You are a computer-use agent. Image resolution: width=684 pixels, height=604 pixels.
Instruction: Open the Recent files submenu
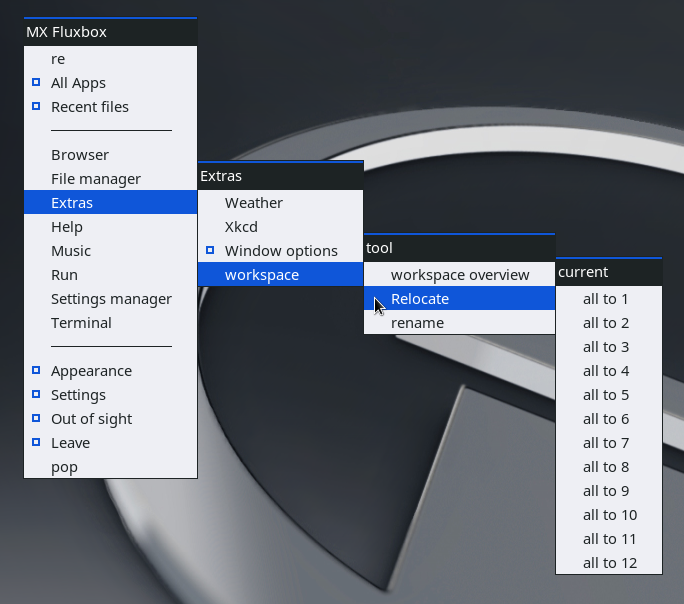pyautogui.click(x=110, y=106)
